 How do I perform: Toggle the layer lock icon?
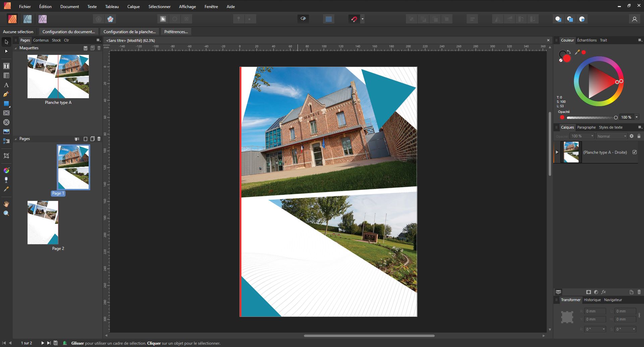[639, 136]
